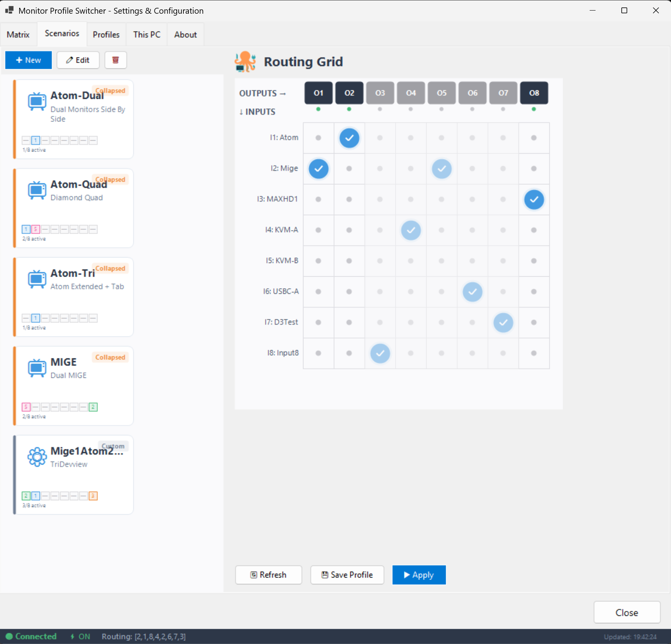671x644 pixels.
Task: Toggle the ON switch in status bar
Action: pyautogui.click(x=79, y=636)
